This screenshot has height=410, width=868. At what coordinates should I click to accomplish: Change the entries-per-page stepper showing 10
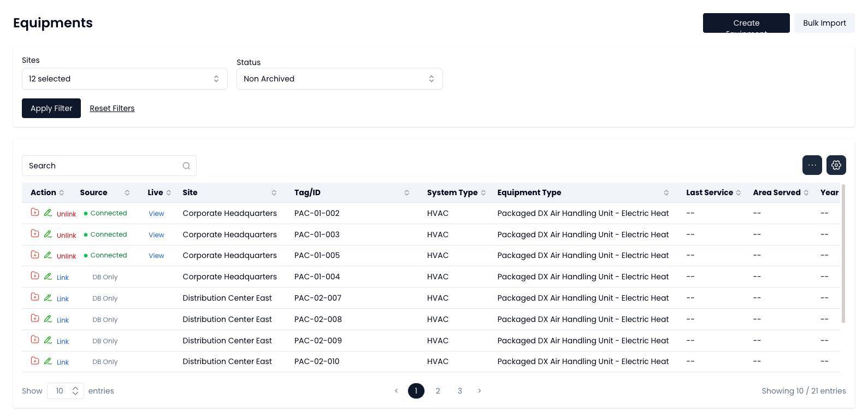66,391
